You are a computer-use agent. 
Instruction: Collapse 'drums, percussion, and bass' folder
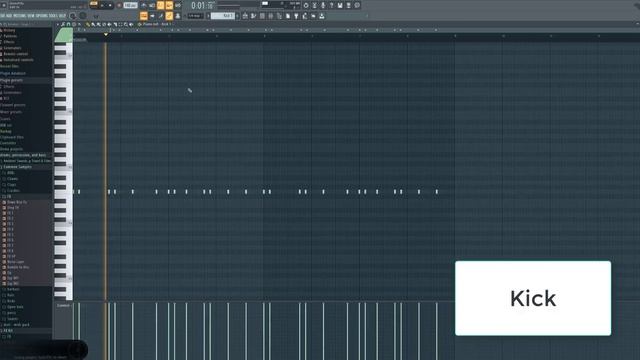[x=23, y=155]
